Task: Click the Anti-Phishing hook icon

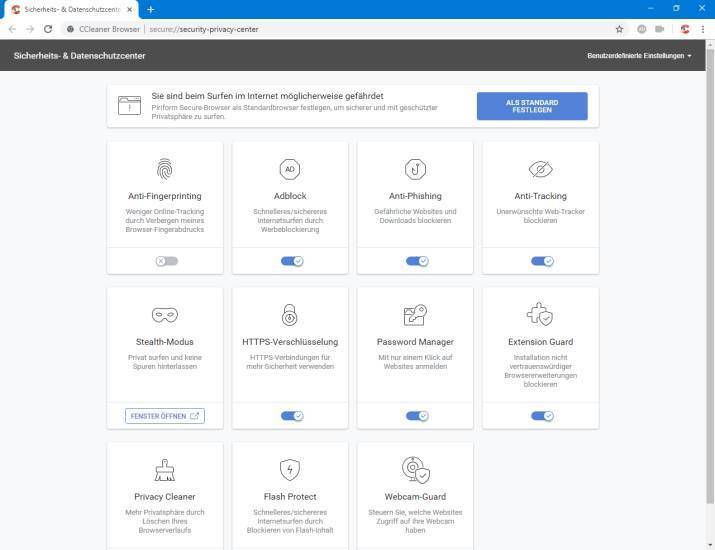Action: click(x=415, y=169)
